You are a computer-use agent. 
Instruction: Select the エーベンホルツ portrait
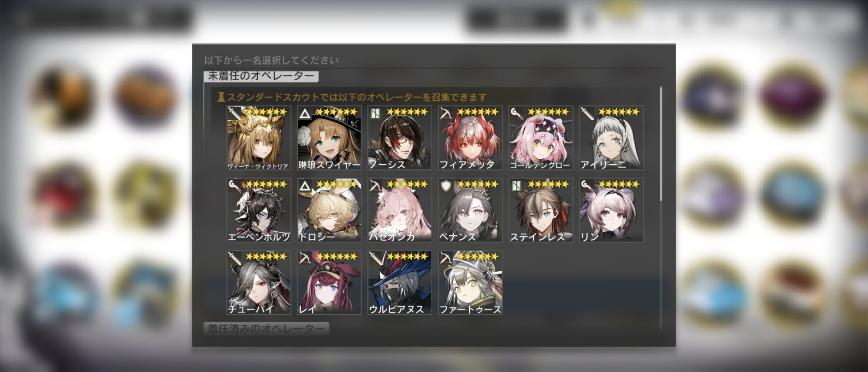click(x=259, y=210)
